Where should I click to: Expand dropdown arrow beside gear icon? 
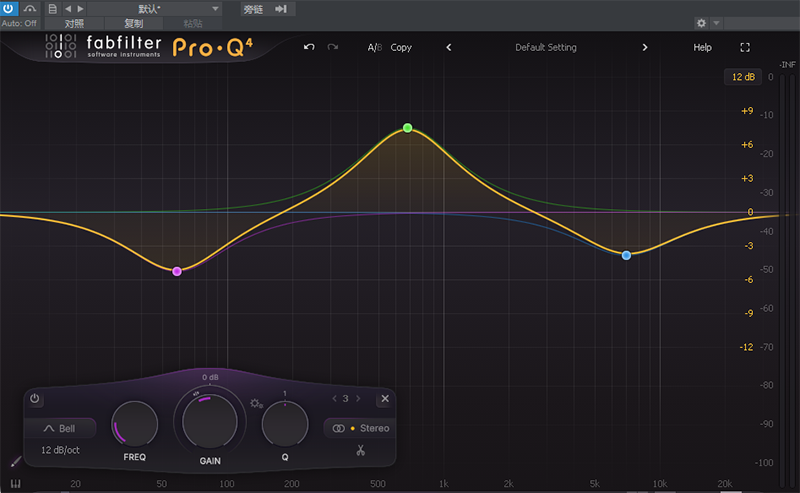[716, 23]
